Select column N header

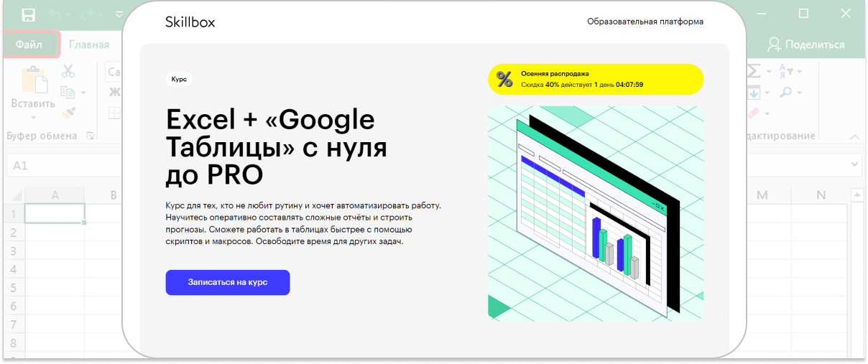821,195
